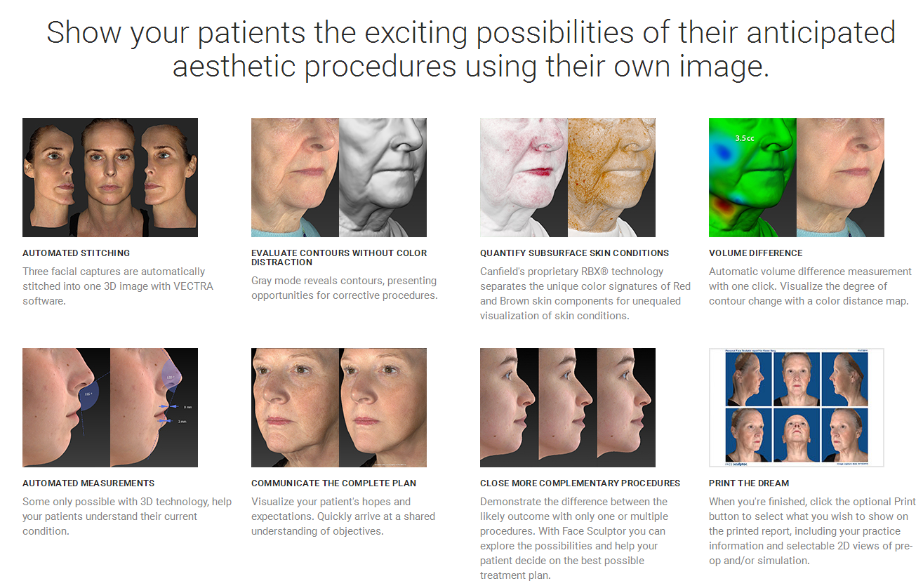Viewport: 923px width, 588px height.
Task: Select the QUANTIFY SUBSURFACE SKIN CONDITIONS heading
Action: 574,253
